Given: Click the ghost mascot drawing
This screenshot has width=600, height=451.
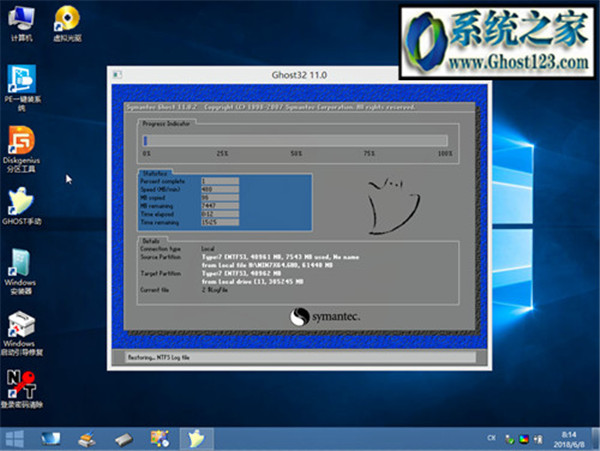Looking at the screenshot, I should (393, 205).
